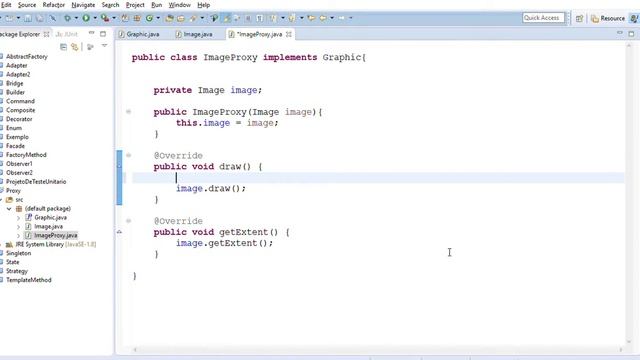Screen dimensions: 640x360
Task: Click the Forward navigation arrow icon
Action: (x=341, y=18)
